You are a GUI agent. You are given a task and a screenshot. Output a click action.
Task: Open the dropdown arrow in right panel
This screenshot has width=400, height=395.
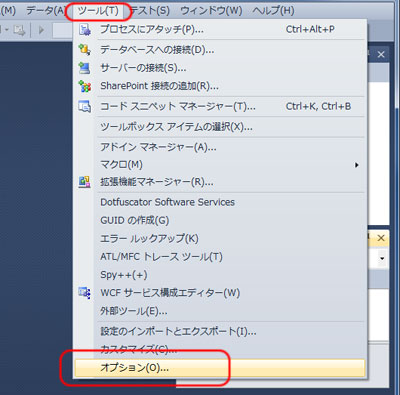[x=382, y=259]
